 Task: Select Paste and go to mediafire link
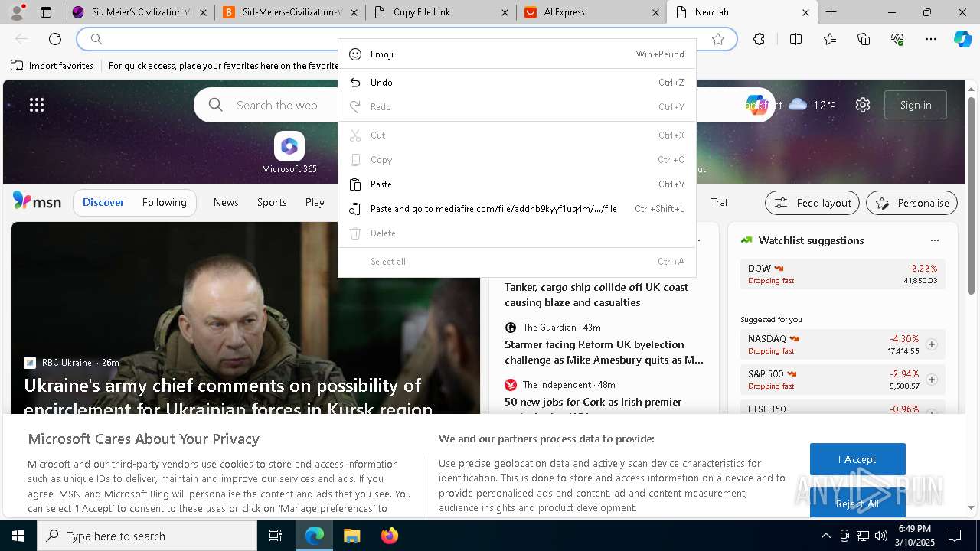click(517, 209)
